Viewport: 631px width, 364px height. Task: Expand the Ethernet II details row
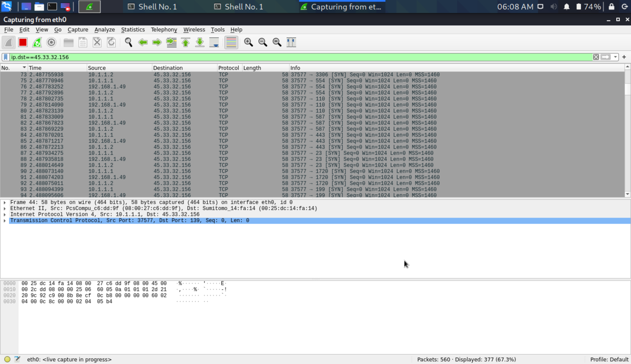click(5, 209)
